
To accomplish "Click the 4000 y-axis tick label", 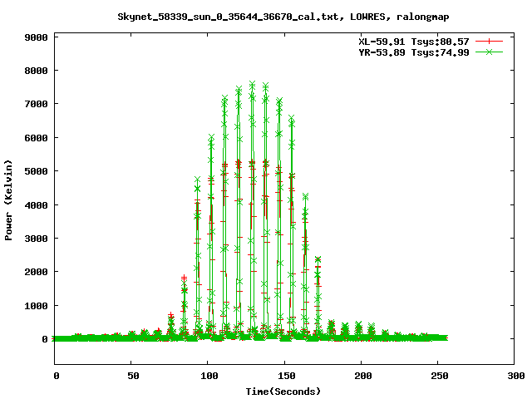I will [36, 205].
